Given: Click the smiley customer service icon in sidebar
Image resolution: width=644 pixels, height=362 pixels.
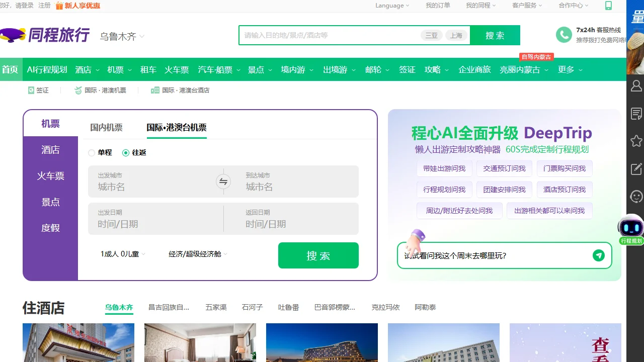Looking at the screenshot, I should point(635,197).
